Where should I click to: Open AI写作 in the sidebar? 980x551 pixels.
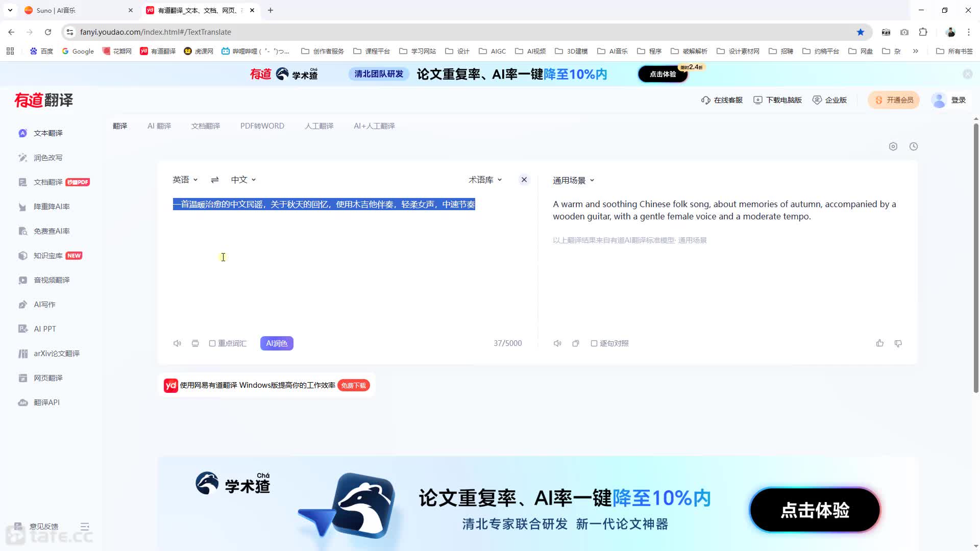tap(44, 305)
